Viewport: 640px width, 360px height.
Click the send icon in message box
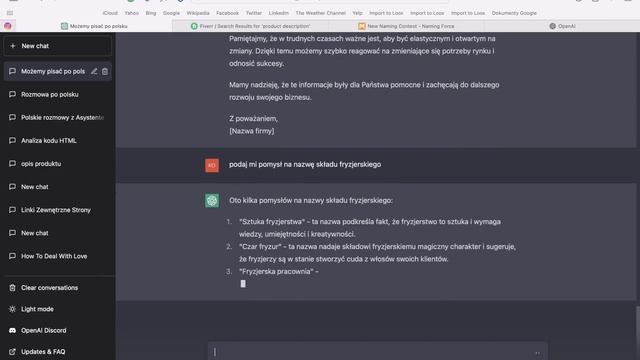pos(537,353)
